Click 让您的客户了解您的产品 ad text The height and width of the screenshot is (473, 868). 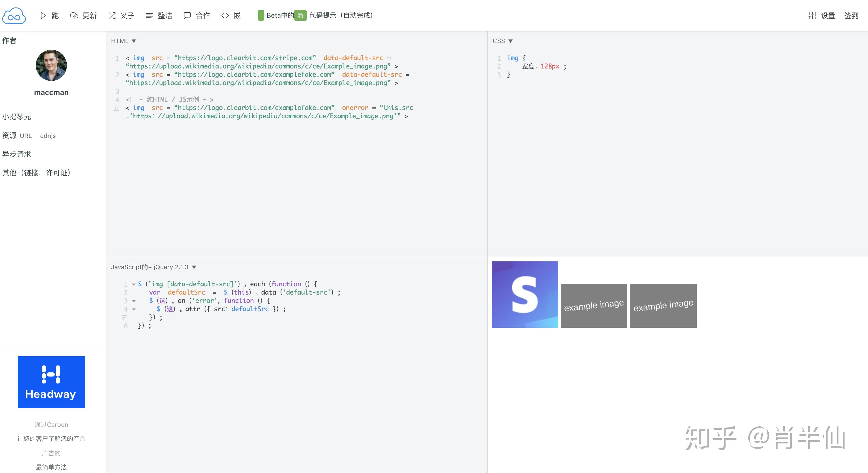[x=51, y=439]
